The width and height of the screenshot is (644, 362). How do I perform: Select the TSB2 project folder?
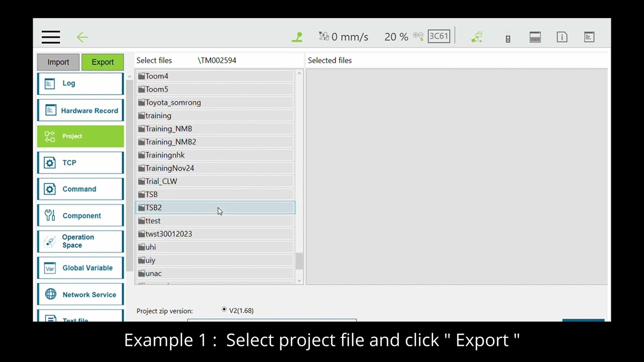(215, 208)
